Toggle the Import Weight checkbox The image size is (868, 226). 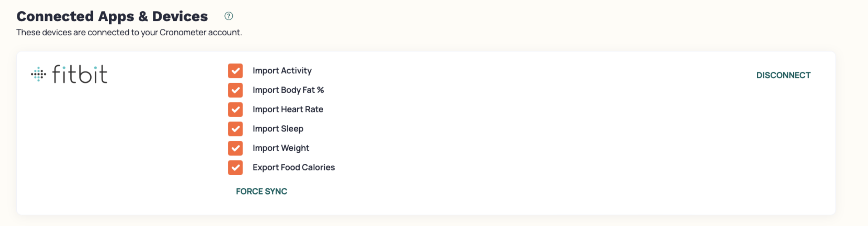click(235, 148)
